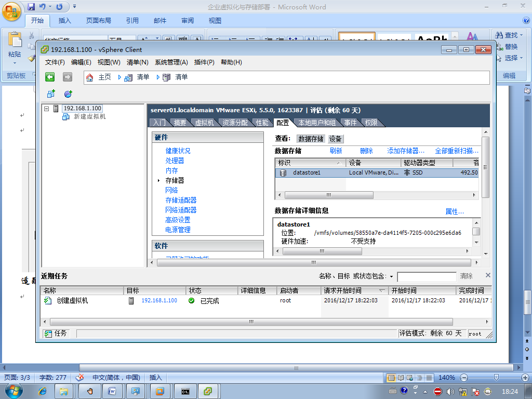Close the recent tasks panel

point(488,275)
